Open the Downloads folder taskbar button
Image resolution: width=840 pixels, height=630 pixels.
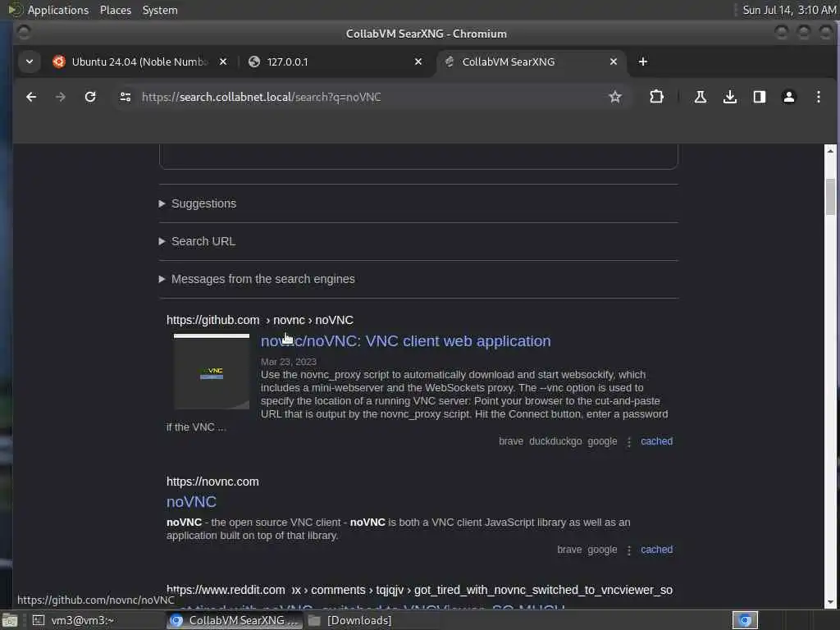click(351, 620)
